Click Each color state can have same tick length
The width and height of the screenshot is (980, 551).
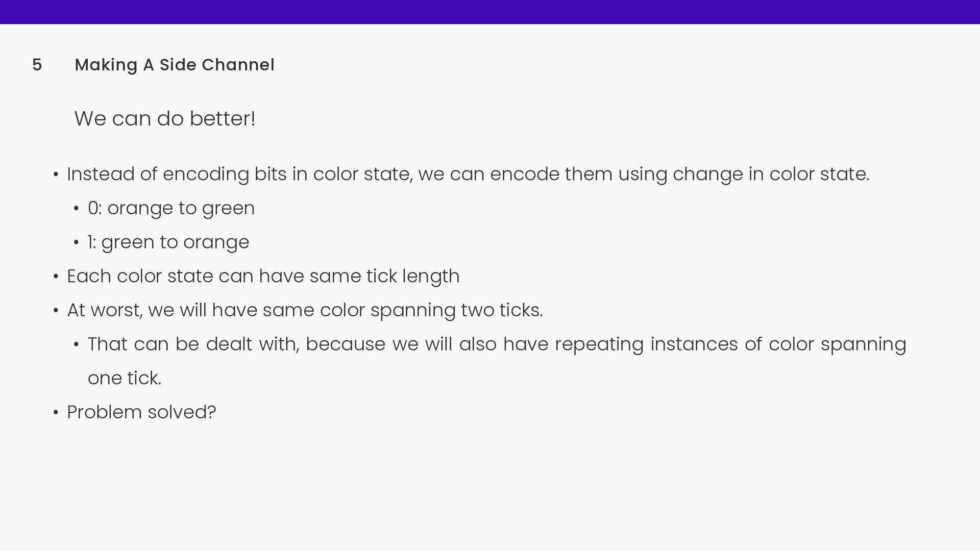pos(263,276)
